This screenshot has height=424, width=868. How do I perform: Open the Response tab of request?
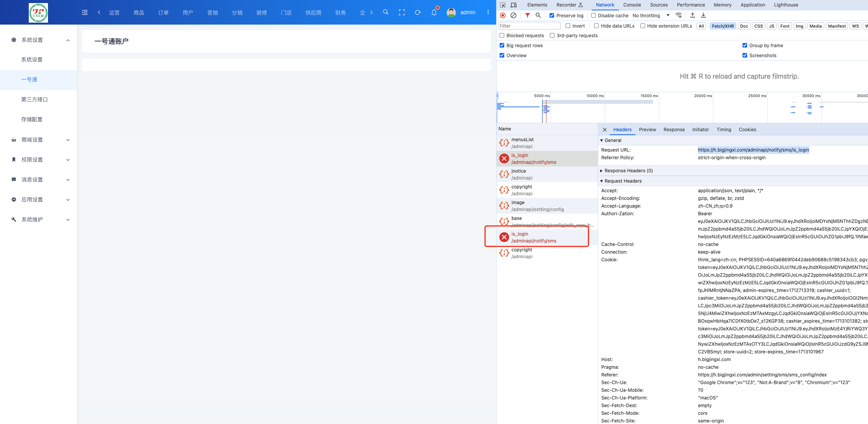[674, 130]
